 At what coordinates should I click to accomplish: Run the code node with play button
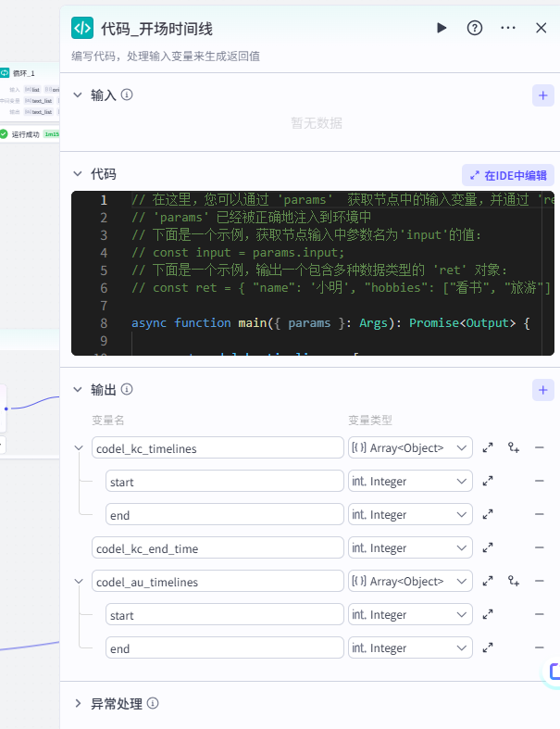click(x=442, y=28)
